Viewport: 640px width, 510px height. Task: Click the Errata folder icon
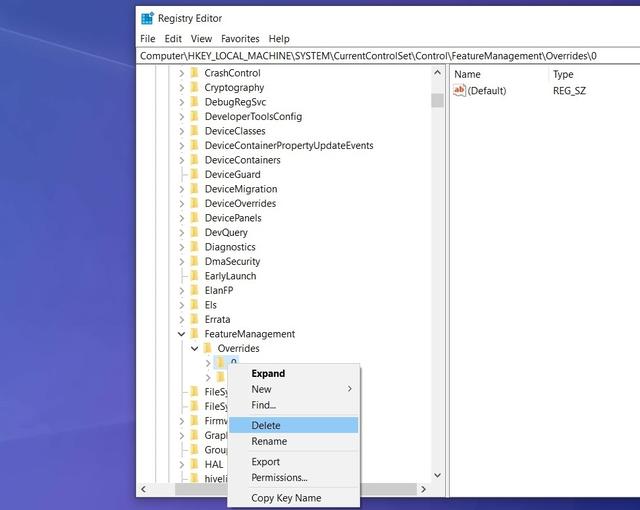point(194,319)
